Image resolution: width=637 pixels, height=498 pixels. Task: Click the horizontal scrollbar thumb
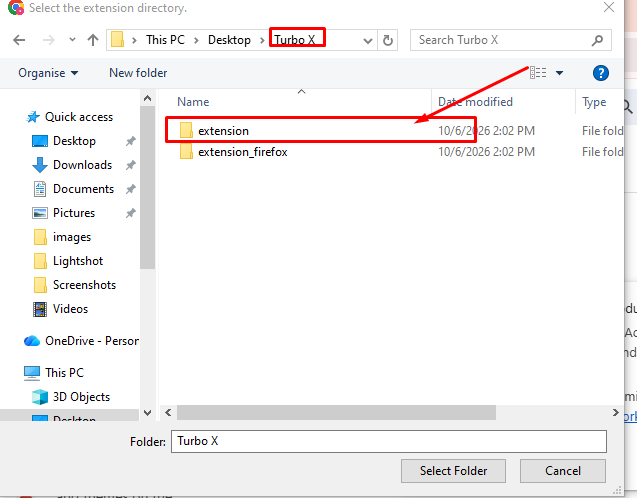pyautogui.click(x=336, y=412)
